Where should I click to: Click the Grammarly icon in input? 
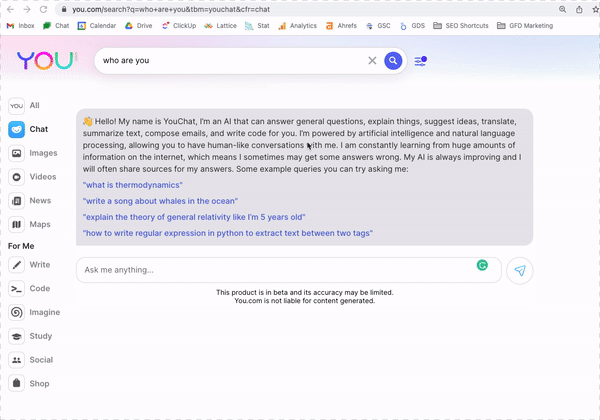point(482,266)
